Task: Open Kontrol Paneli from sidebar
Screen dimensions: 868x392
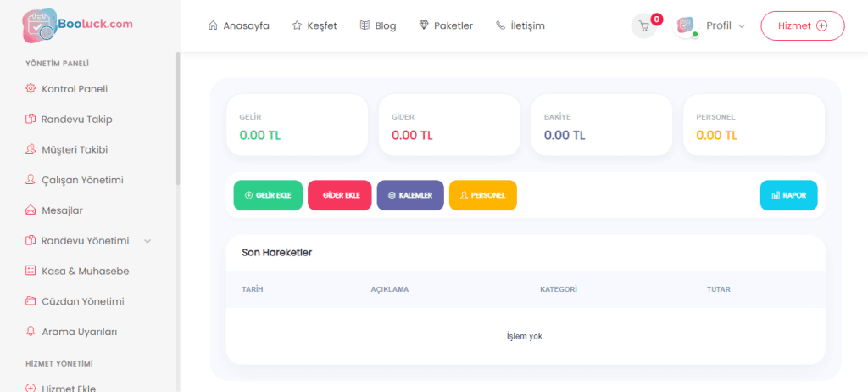Action: click(x=74, y=89)
